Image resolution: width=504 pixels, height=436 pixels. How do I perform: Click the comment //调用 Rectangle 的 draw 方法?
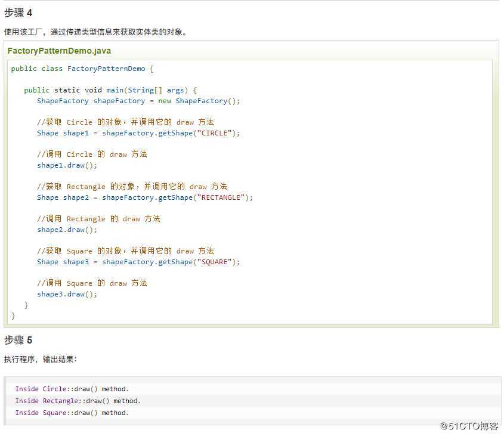(x=98, y=219)
